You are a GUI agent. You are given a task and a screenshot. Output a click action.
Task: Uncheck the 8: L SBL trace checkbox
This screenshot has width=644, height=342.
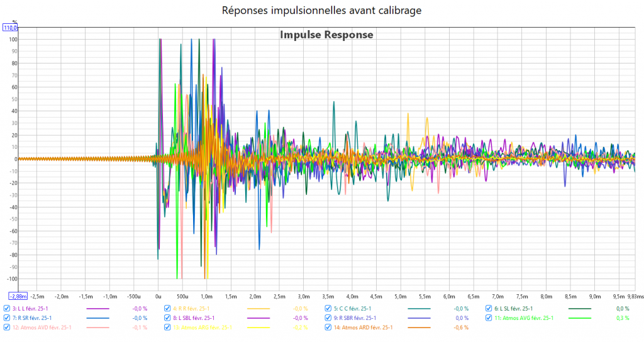click(x=167, y=318)
